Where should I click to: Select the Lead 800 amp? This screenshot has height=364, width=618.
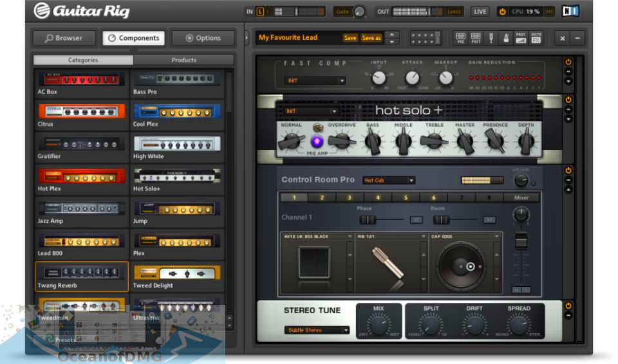click(81, 245)
